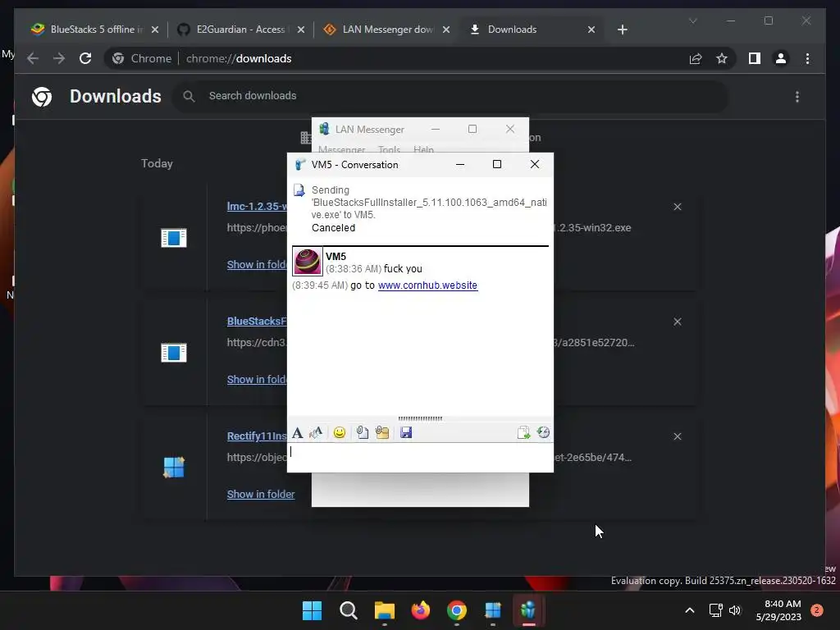840x630 pixels.
Task: Show lmc-1.2.35 file in folder
Action: click(257, 265)
